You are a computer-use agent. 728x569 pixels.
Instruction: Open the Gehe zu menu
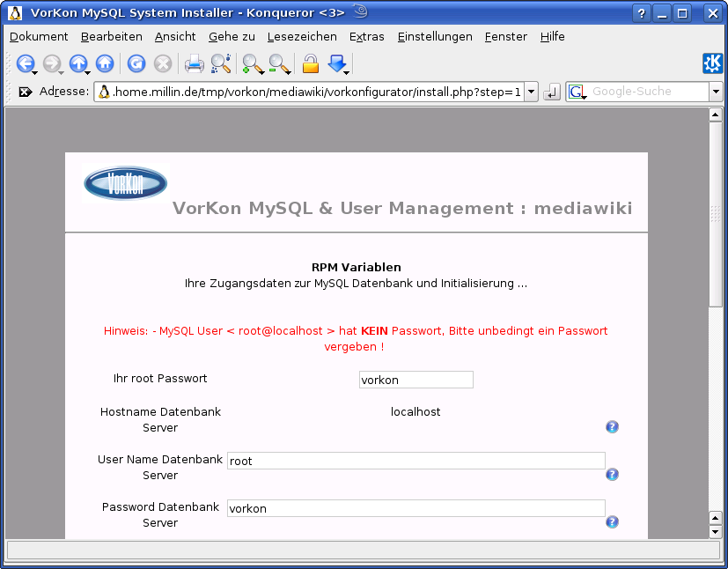click(232, 37)
